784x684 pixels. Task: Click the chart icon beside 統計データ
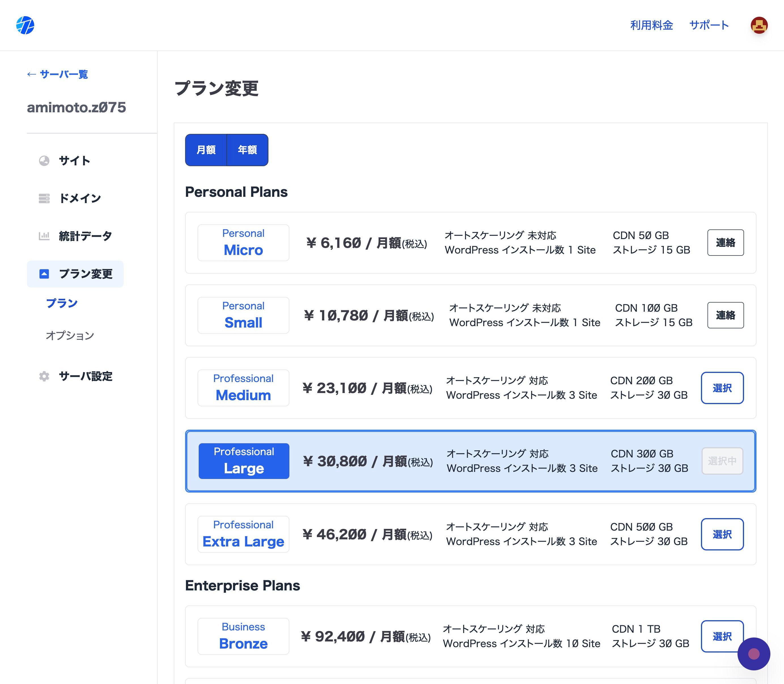44,236
